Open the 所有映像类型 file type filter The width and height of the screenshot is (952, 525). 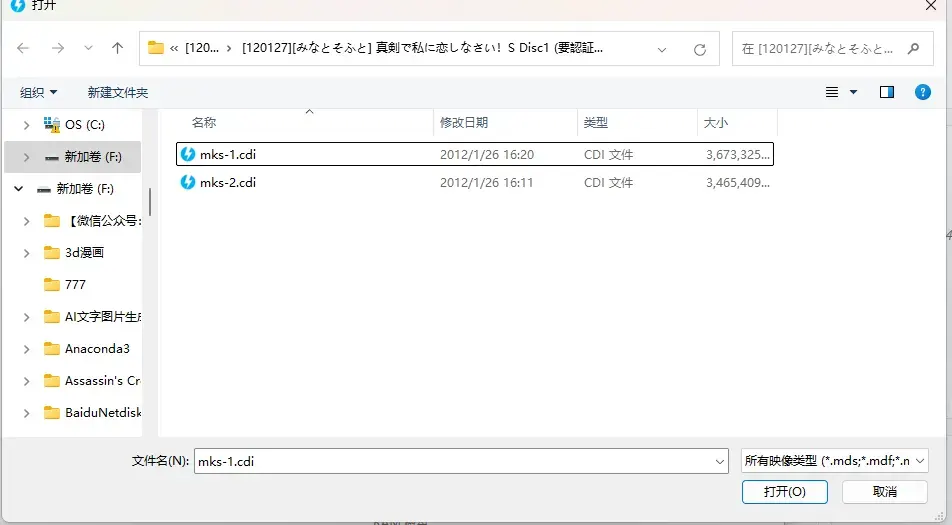click(835, 461)
